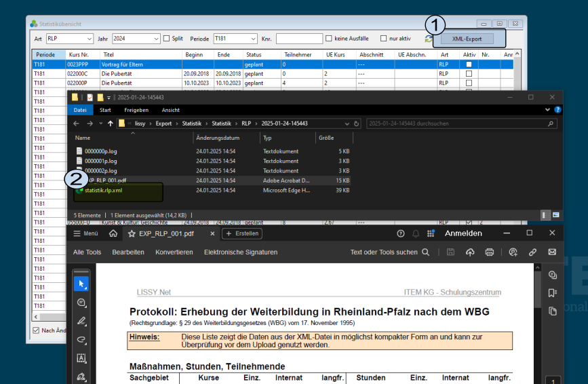Toggle Aktiv checkbox for course 022000P

[x=469, y=83]
